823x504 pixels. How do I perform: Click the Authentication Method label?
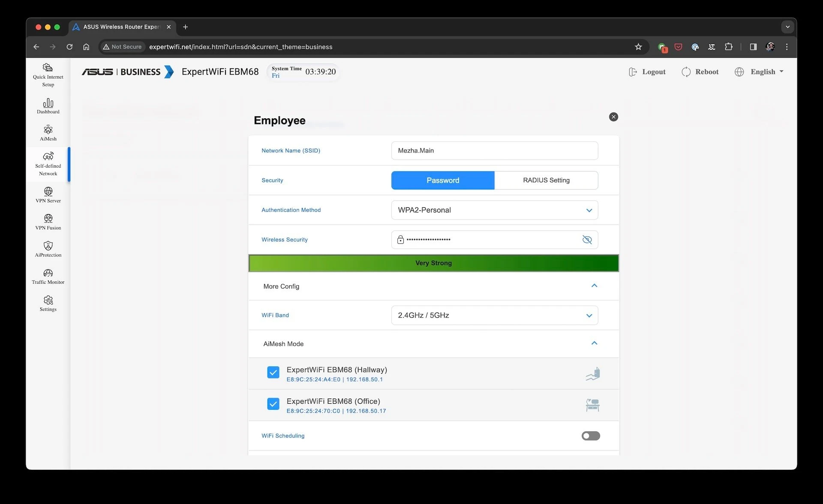[291, 210]
